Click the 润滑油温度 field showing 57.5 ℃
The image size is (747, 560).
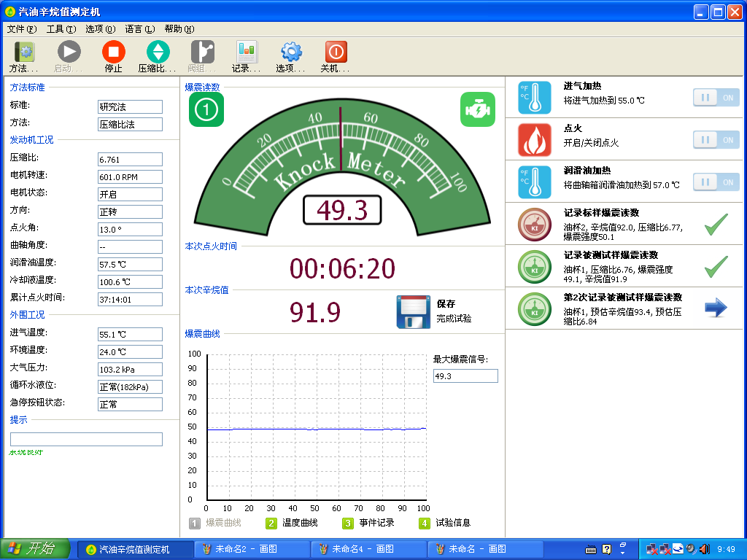coord(130,264)
